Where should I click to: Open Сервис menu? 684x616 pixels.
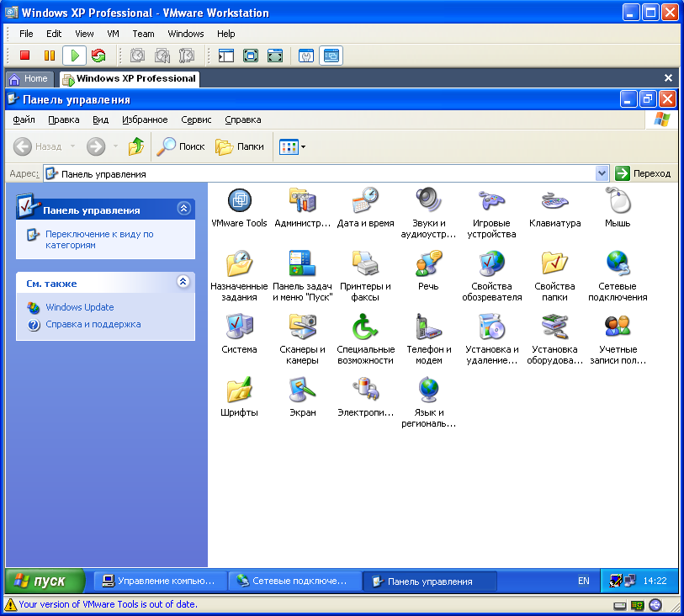tap(196, 119)
